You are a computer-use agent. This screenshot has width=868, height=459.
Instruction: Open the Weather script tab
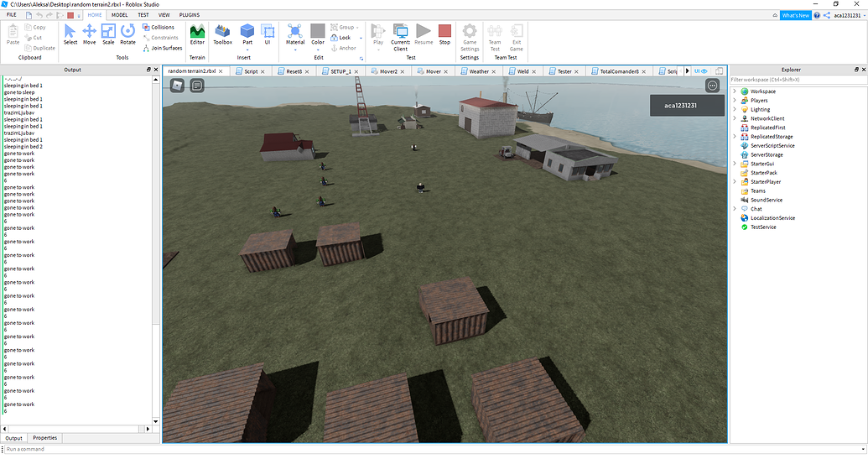click(x=479, y=71)
